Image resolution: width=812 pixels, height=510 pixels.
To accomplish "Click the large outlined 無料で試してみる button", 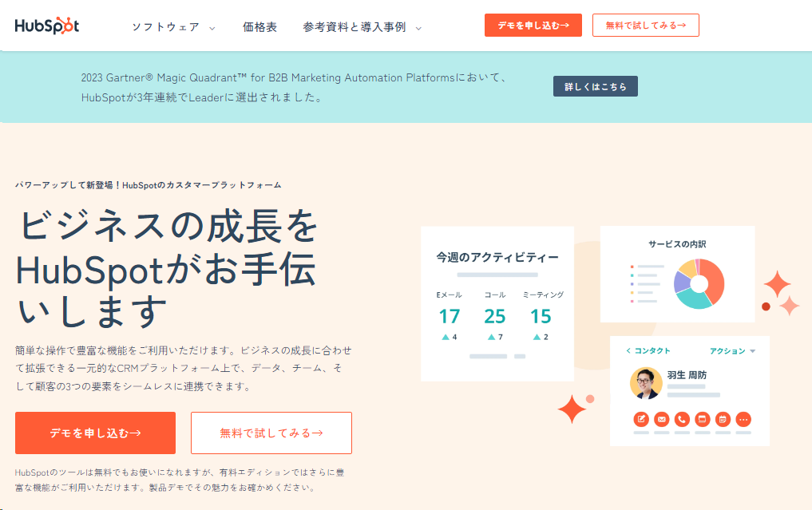I will pos(271,433).
